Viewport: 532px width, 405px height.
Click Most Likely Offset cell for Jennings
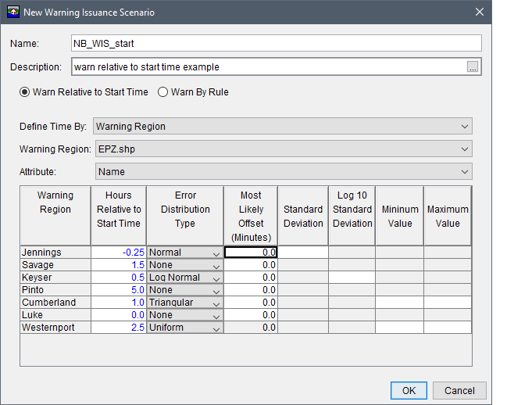point(250,253)
